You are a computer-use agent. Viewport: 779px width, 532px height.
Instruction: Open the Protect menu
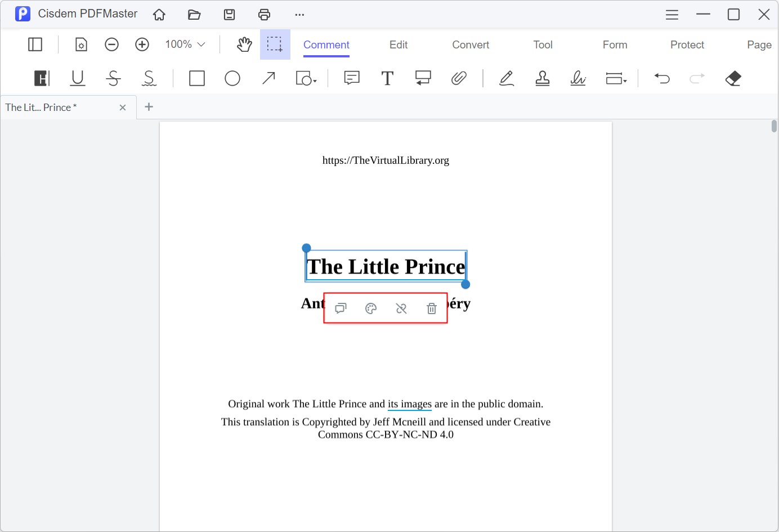[x=687, y=44]
